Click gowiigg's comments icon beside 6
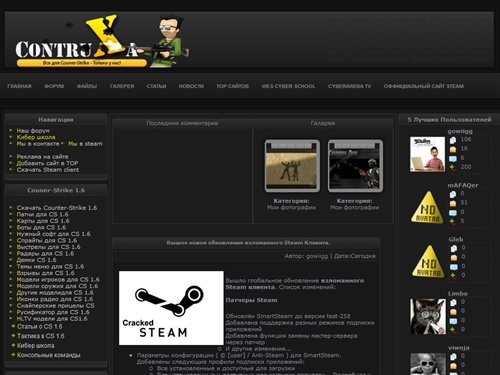Image resolution: width=500 pixels, height=375 pixels. tap(453, 158)
